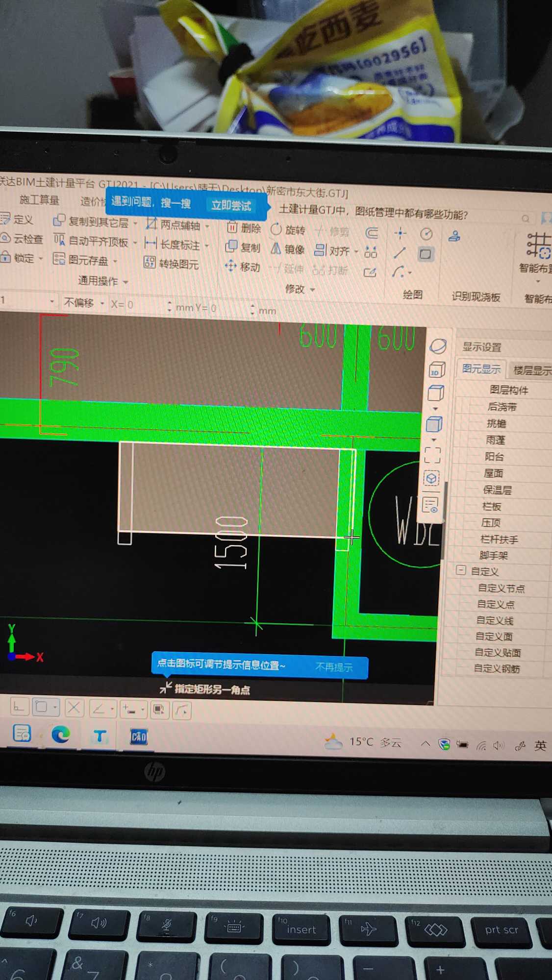Select 挑檐 in the display list
The width and height of the screenshot is (552, 980).
click(x=497, y=423)
